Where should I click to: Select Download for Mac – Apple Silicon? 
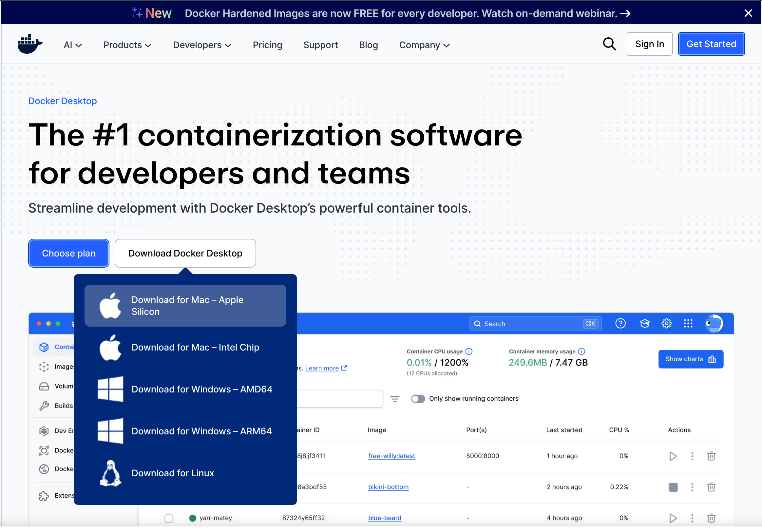pyautogui.click(x=185, y=306)
